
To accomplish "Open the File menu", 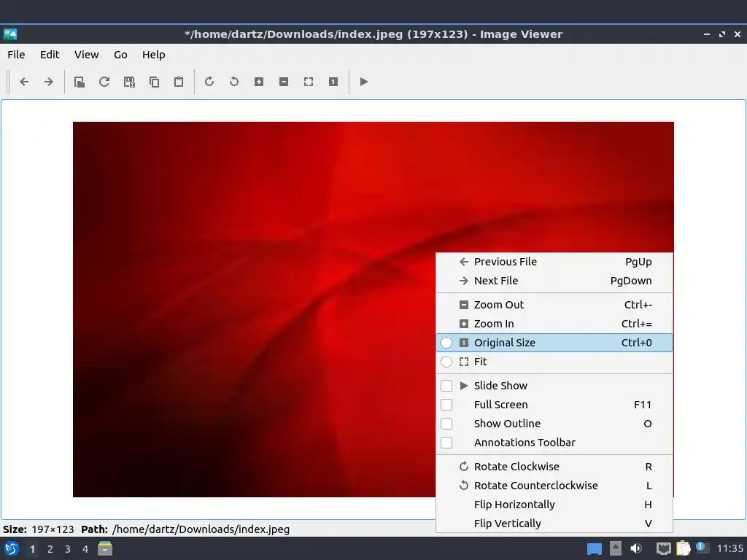I will pyautogui.click(x=16, y=55).
